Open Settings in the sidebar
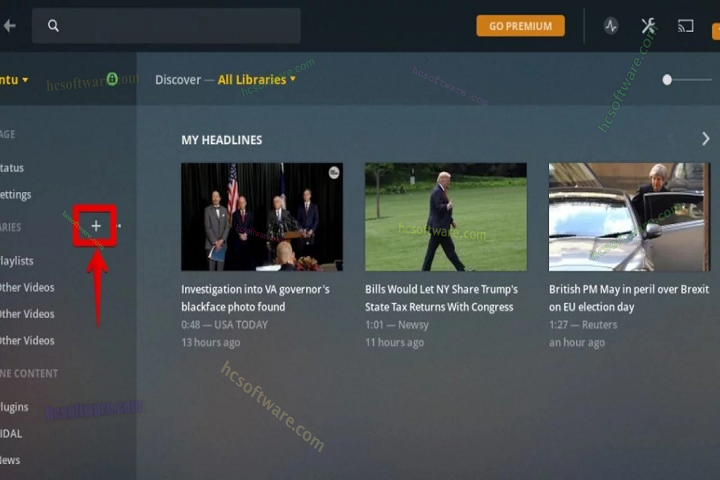 pos(16,195)
